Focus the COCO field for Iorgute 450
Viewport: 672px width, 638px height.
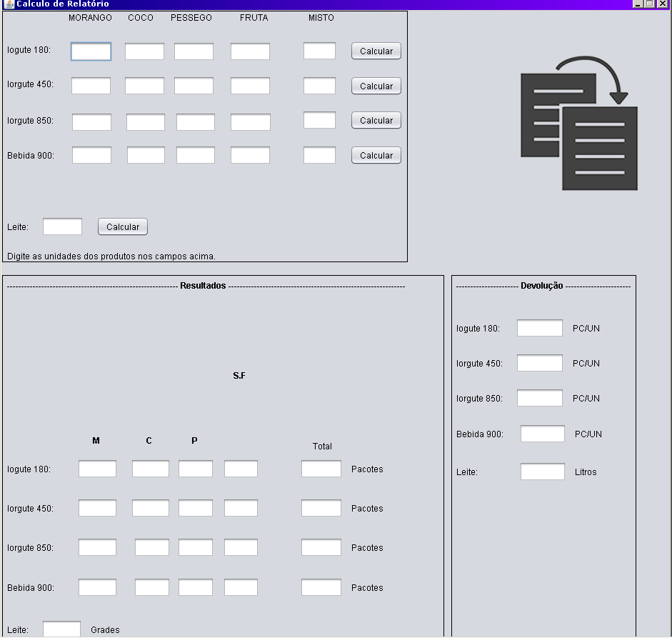tap(144, 86)
